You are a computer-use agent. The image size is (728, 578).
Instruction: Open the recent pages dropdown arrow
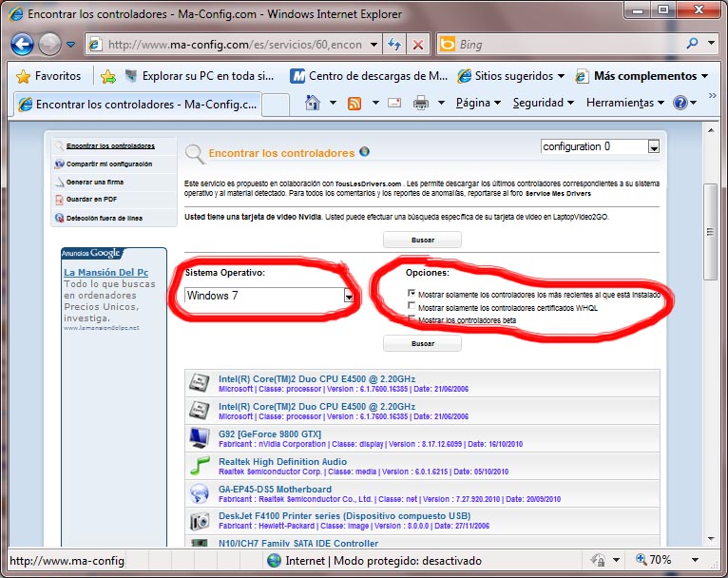pos(71,45)
